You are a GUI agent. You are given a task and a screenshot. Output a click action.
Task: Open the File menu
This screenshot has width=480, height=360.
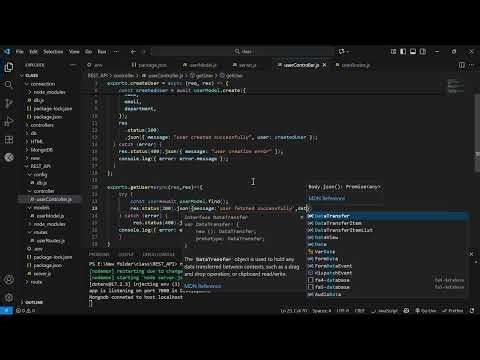click(x=20, y=51)
